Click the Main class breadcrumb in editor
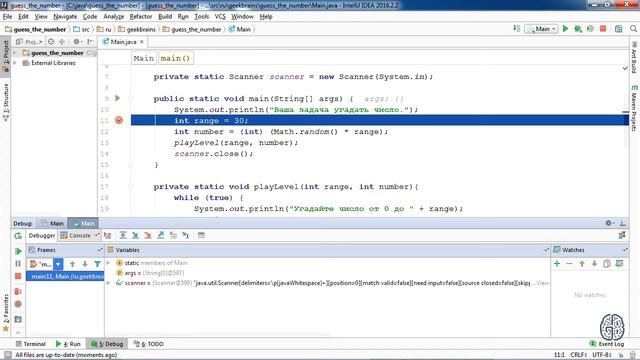Viewport: 640px width, 360px height. tap(144, 58)
